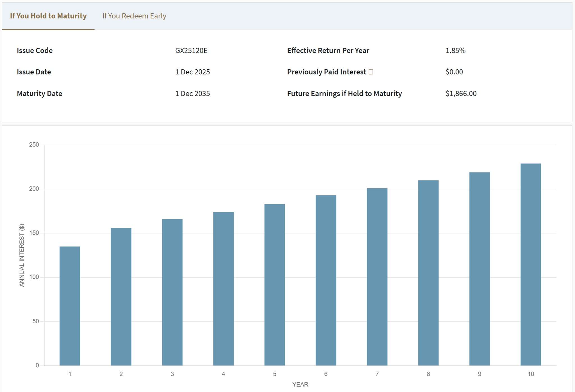Click the Year 5 interest bar
This screenshot has height=392, width=575.
(x=275, y=285)
